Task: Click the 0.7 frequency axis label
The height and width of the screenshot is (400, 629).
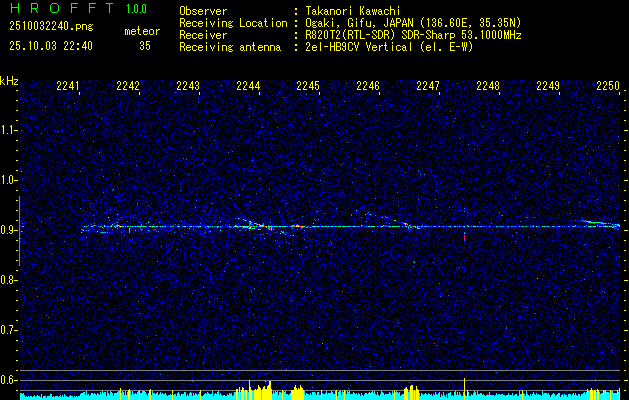Action: click(7, 330)
